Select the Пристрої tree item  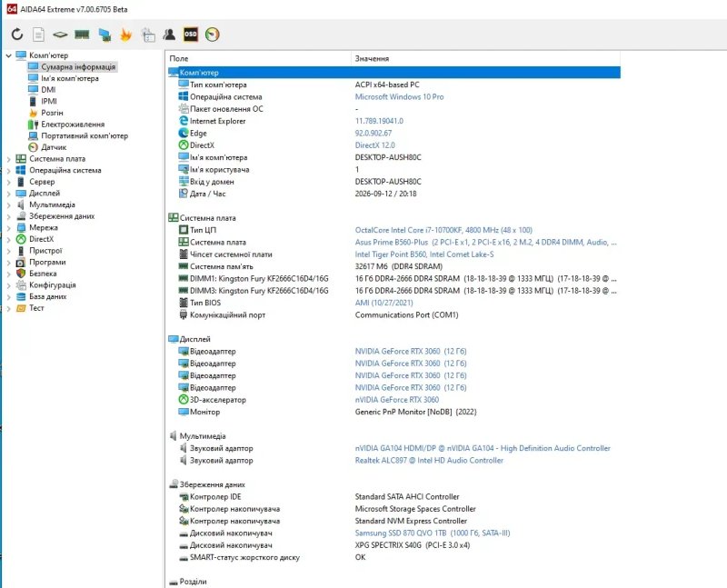coord(45,251)
